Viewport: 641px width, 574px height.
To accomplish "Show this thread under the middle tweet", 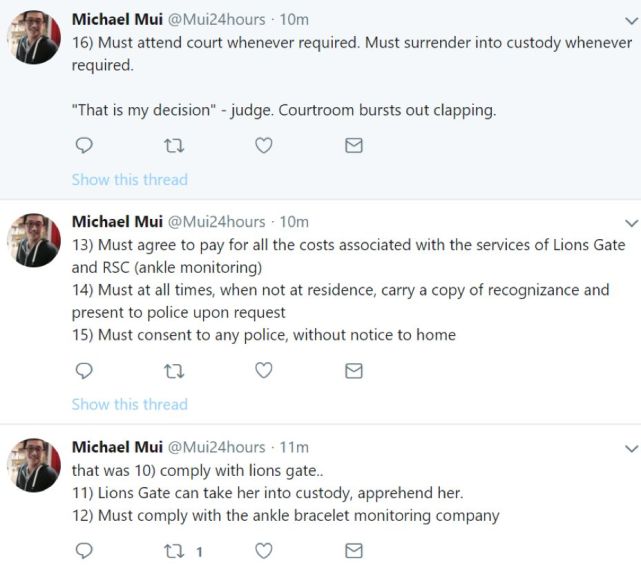I will (x=129, y=405).
